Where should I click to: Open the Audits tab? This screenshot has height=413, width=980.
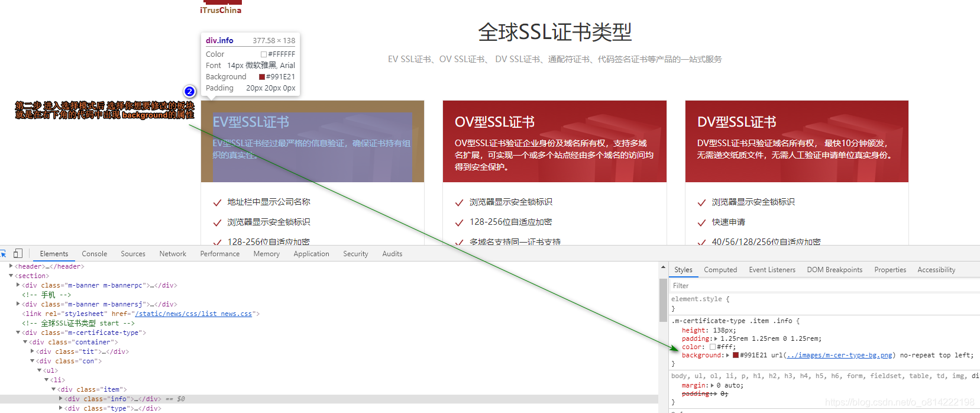[392, 254]
